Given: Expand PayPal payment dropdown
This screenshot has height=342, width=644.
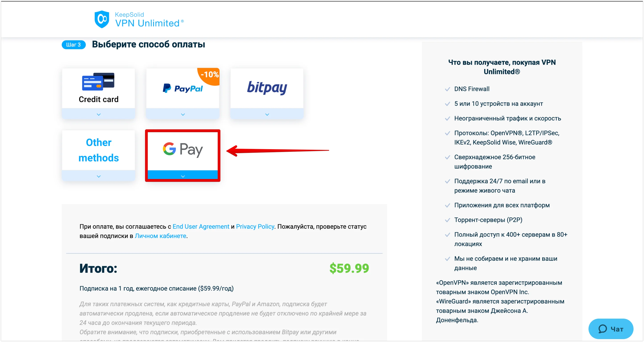Looking at the screenshot, I should 183,115.
